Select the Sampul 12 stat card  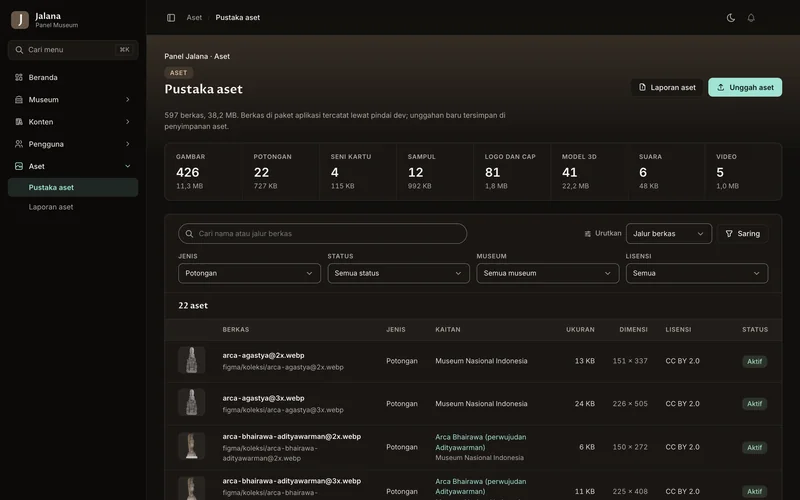435,171
